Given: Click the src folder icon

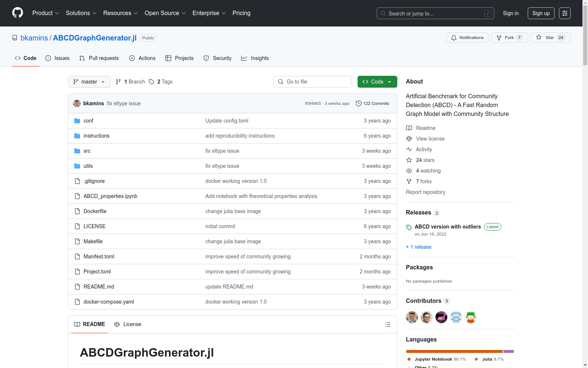Looking at the screenshot, I should coord(77,151).
